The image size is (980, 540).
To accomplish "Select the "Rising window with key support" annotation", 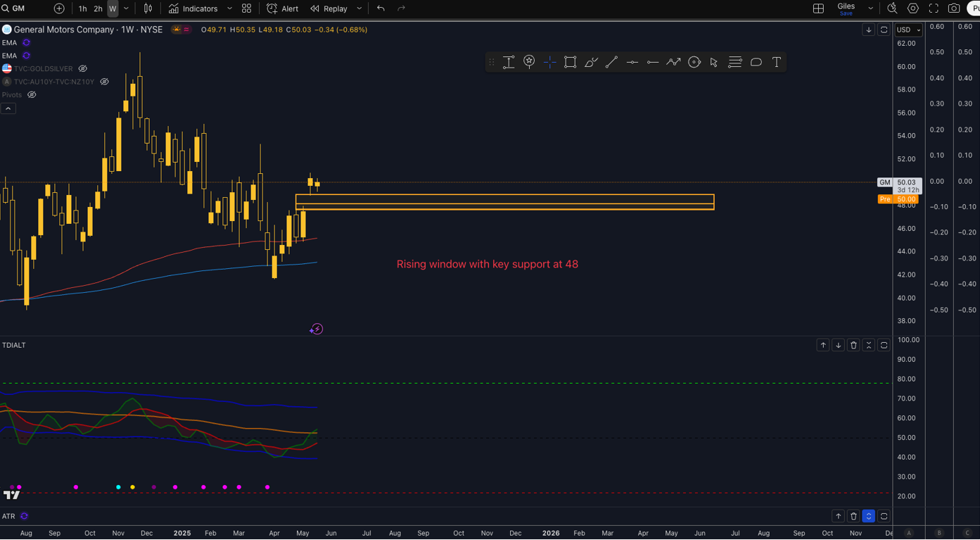I will [x=488, y=264].
